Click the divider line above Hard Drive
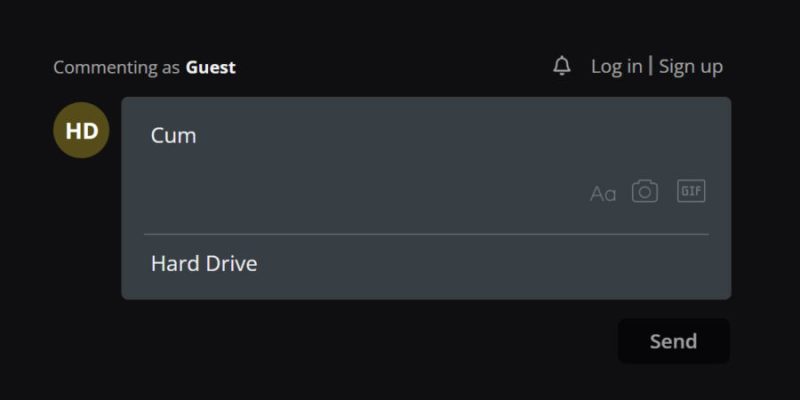800x400 pixels. (426, 234)
